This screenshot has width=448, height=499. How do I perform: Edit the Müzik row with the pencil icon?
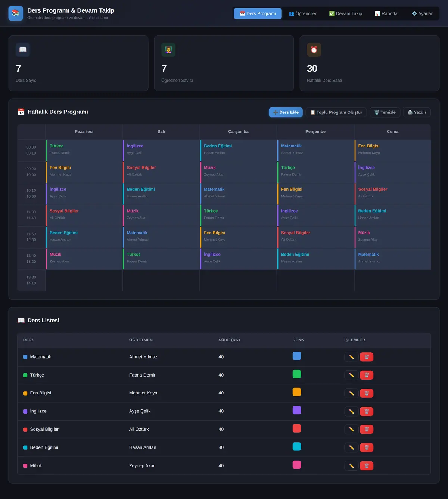coord(351,466)
